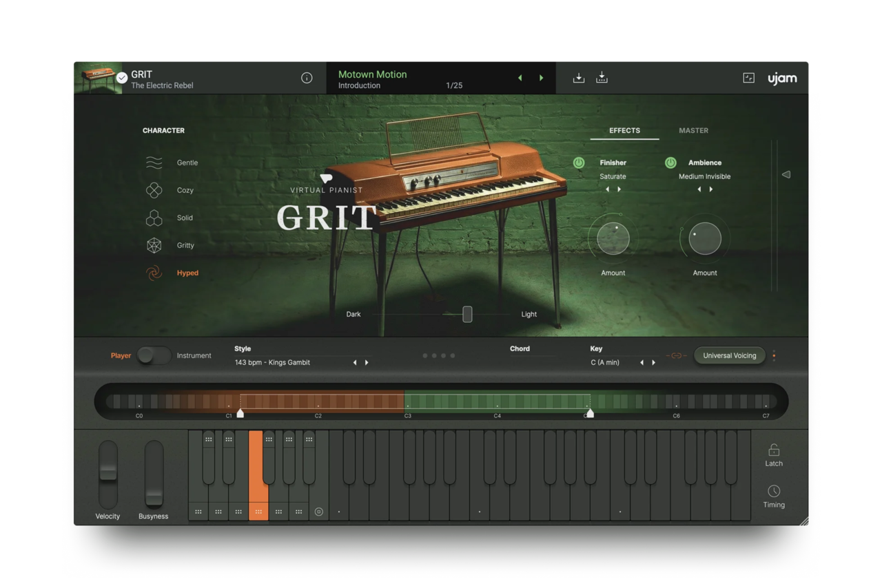Click the orange highlighted keyboard key
882x588 pixels.
pos(258,475)
